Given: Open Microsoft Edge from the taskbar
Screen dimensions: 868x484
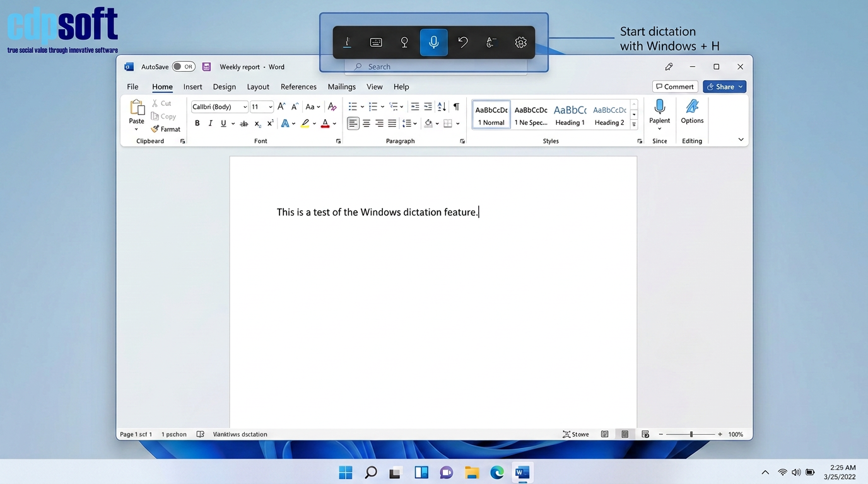Looking at the screenshot, I should coord(497,473).
